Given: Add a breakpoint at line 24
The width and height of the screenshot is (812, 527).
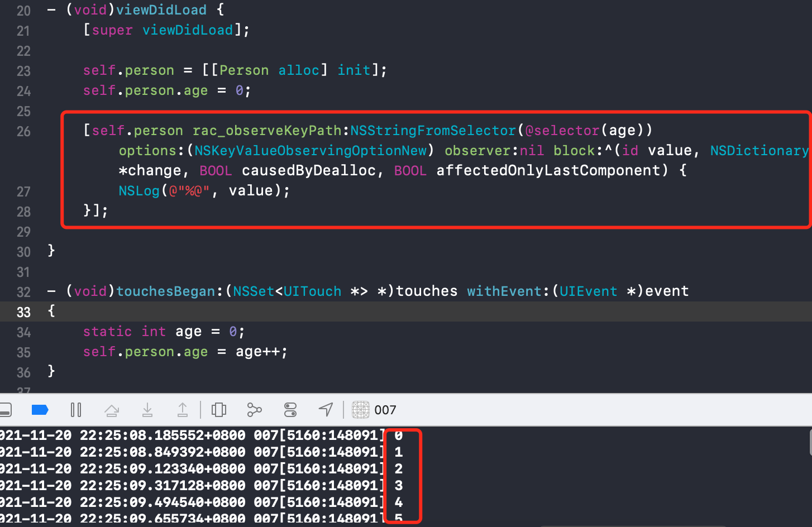Looking at the screenshot, I should pos(23,91).
